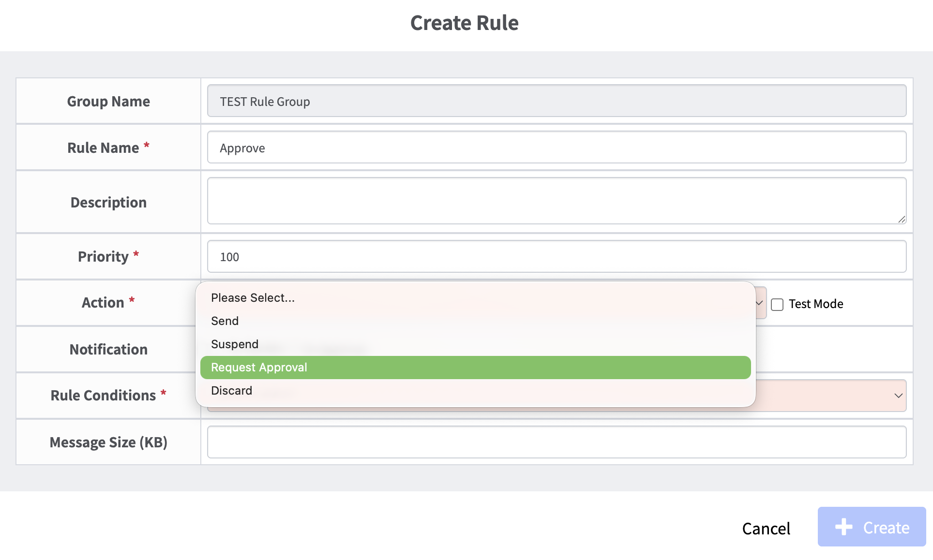Viewport: 933px width, 560px height.
Task: Click the Rule Conditions label
Action: coord(103,395)
